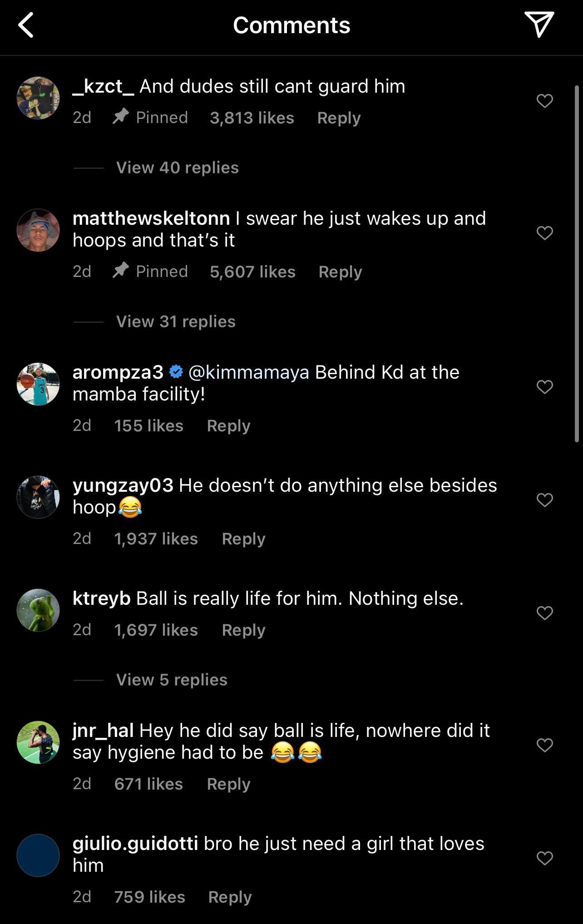Tap the share paper-plane icon

pos(539,25)
